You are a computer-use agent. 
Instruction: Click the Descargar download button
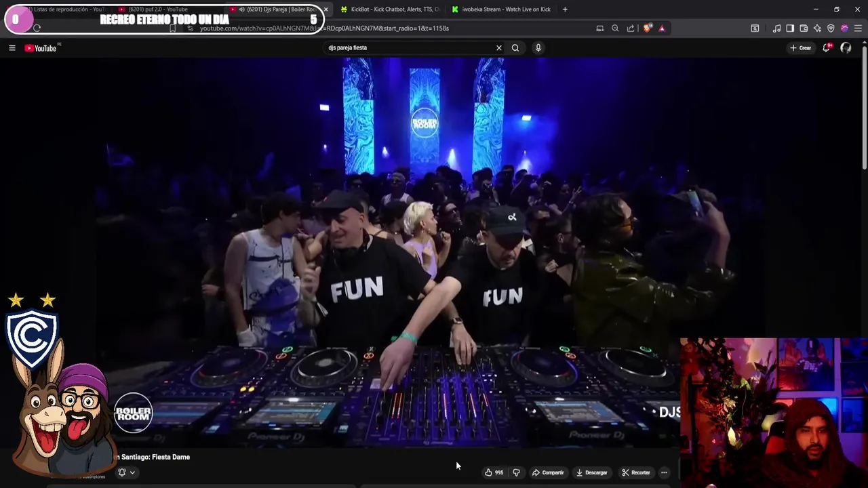[592, 472]
